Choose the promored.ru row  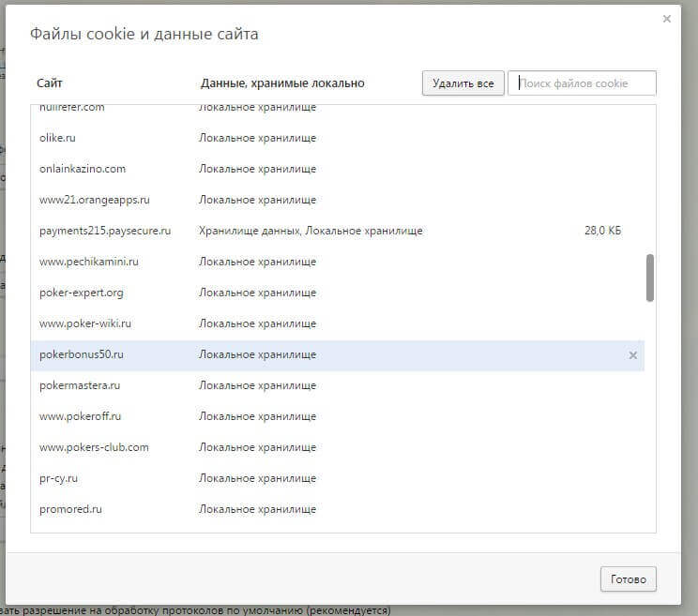tap(70, 509)
